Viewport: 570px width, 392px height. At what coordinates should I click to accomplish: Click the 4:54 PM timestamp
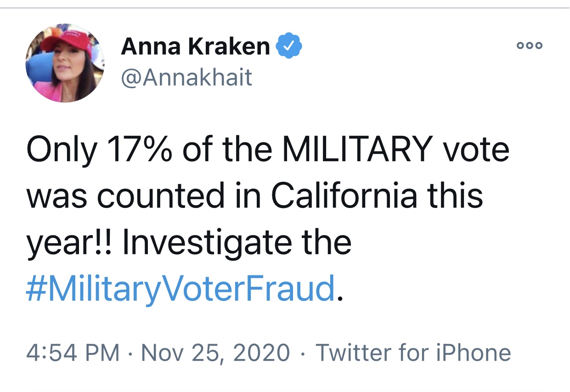pyautogui.click(x=73, y=353)
